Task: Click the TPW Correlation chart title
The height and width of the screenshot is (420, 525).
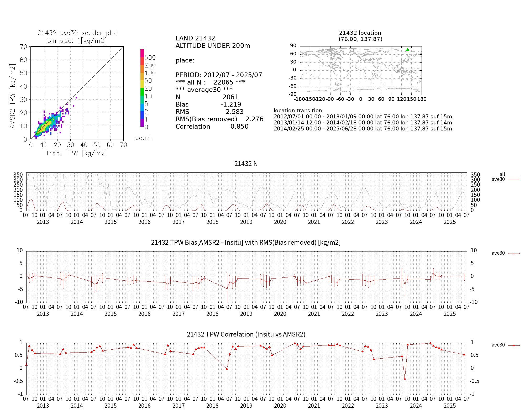Action: click(246, 334)
